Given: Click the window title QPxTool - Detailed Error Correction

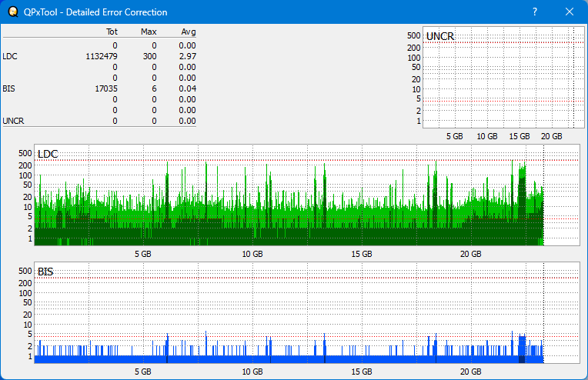Looking at the screenshot, I should pyautogui.click(x=95, y=12).
